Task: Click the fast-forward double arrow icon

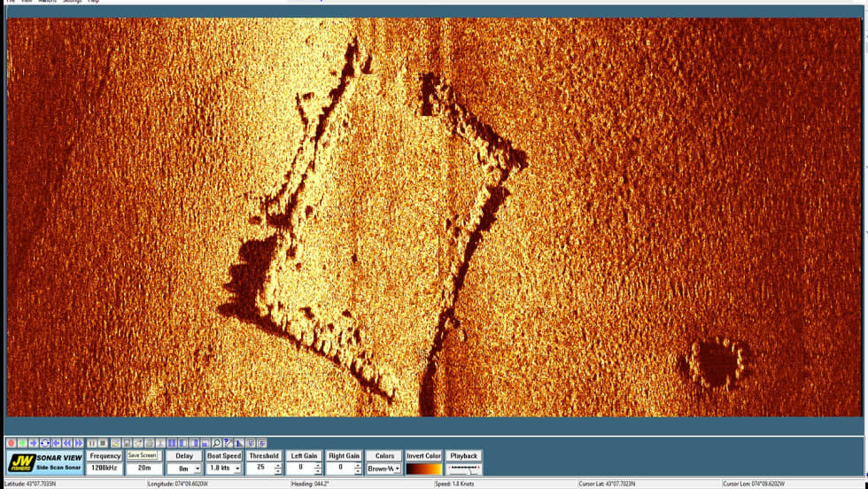Action: point(79,443)
